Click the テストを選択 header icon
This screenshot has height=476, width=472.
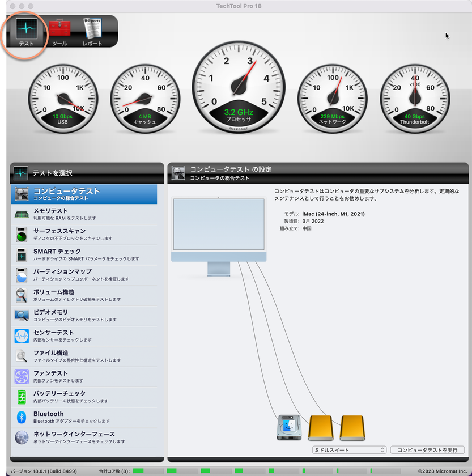(x=21, y=173)
